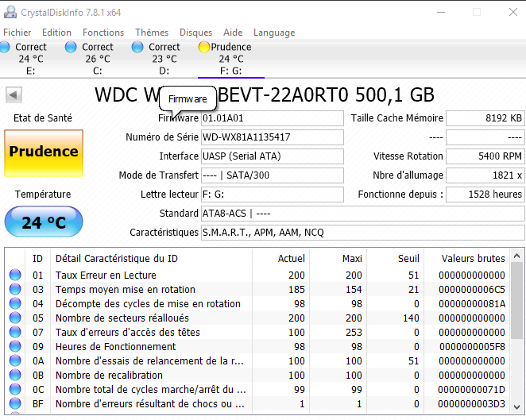Select row Temps moyen mise en rotation
This screenshot has width=526, height=420.
coord(257,289)
